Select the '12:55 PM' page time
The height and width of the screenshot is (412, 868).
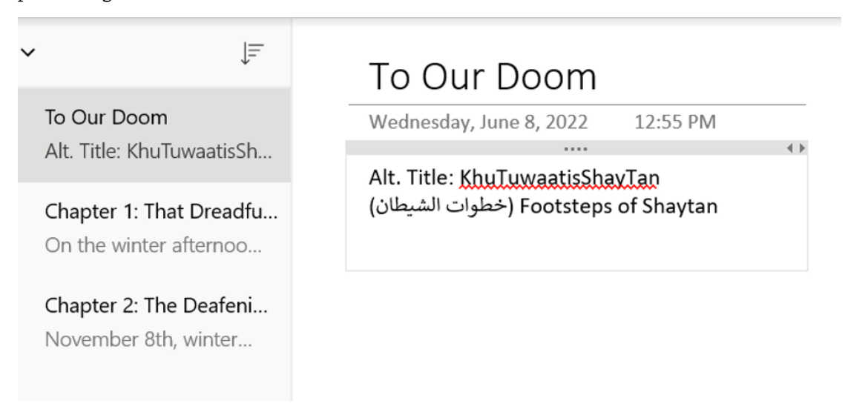(675, 122)
